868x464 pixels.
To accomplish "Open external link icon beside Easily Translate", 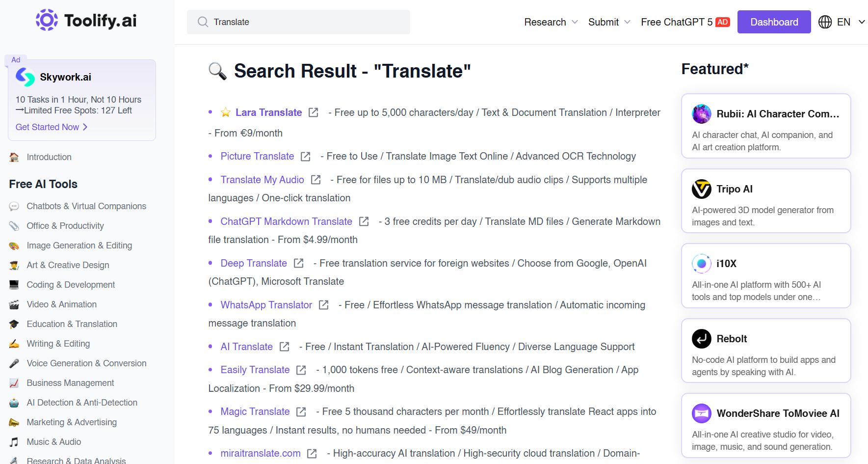I will tap(301, 370).
